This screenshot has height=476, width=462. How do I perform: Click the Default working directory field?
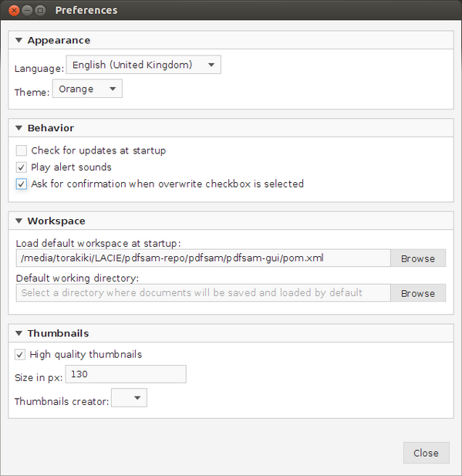coord(204,293)
